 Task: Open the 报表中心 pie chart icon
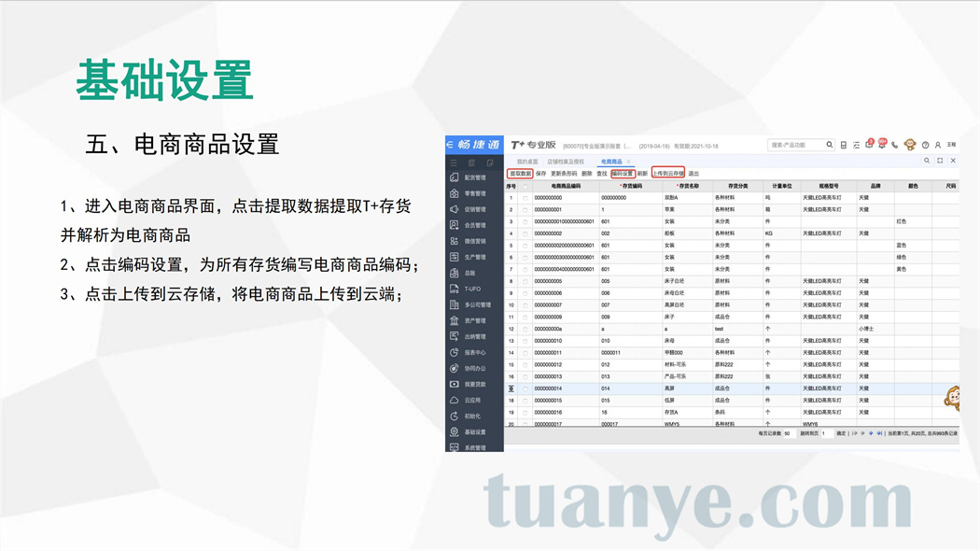point(455,353)
